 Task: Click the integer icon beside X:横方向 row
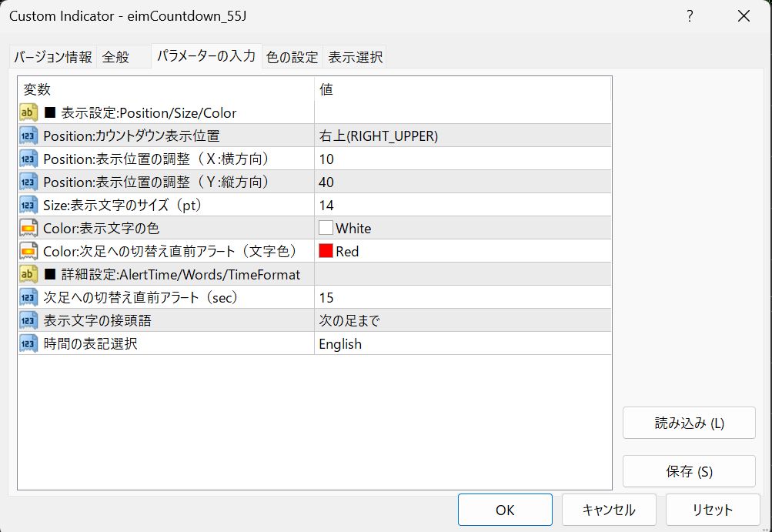tap(28, 159)
